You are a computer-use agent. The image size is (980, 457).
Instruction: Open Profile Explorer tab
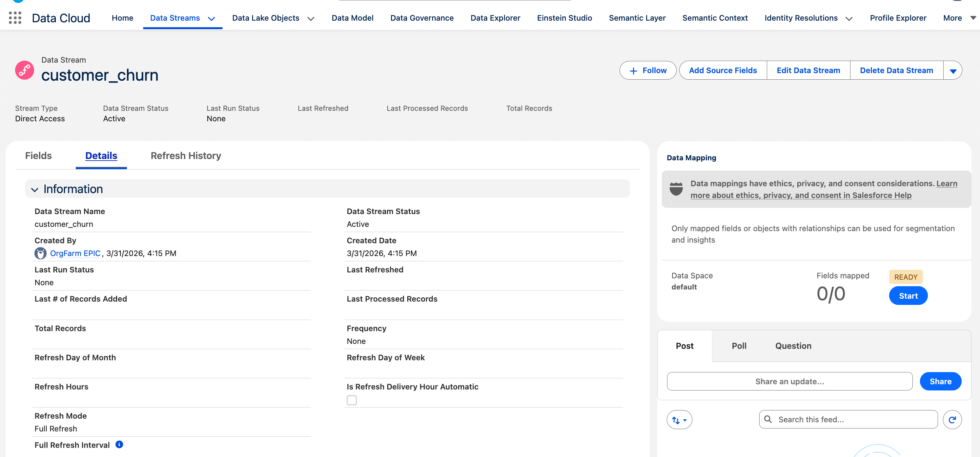[898, 18]
